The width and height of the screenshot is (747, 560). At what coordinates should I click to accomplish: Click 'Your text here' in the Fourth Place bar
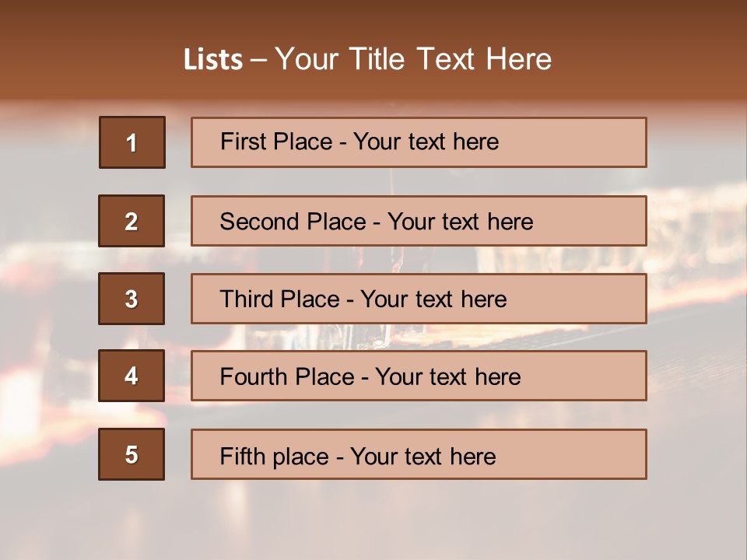448,376
